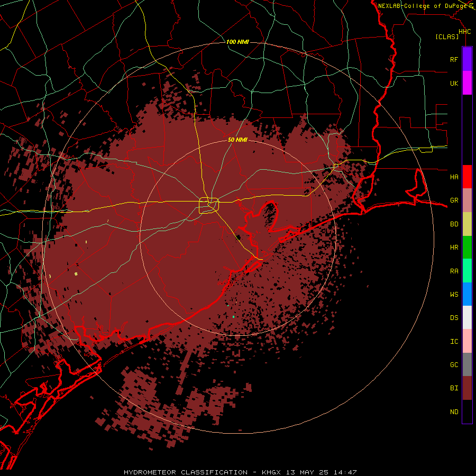The height and width of the screenshot is (476, 476).
Task: Click the RA legend label
Action: point(454,271)
